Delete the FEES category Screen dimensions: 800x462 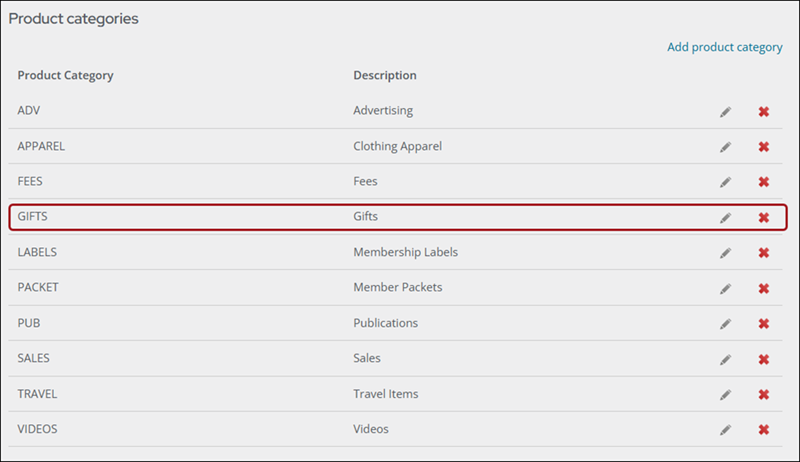point(763,182)
